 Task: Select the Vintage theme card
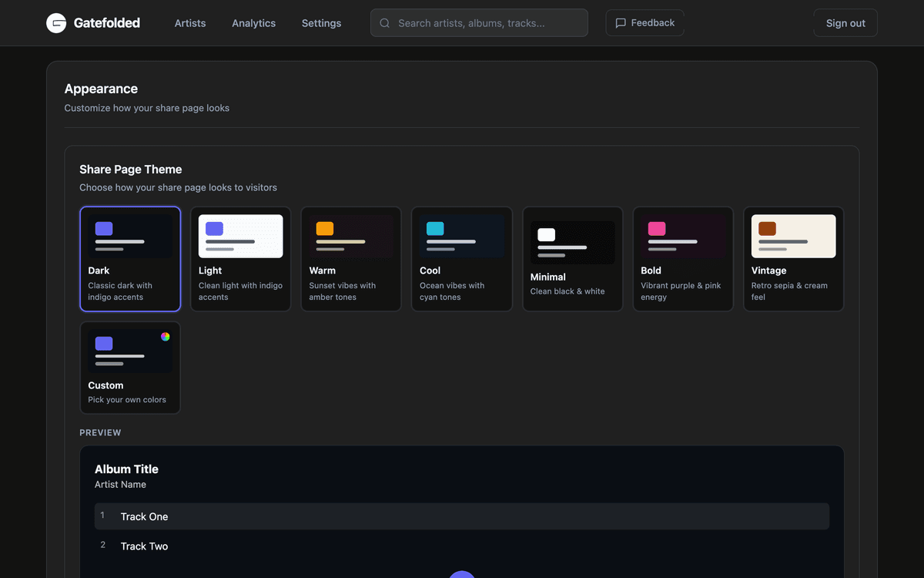pyautogui.click(x=793, y=259)
